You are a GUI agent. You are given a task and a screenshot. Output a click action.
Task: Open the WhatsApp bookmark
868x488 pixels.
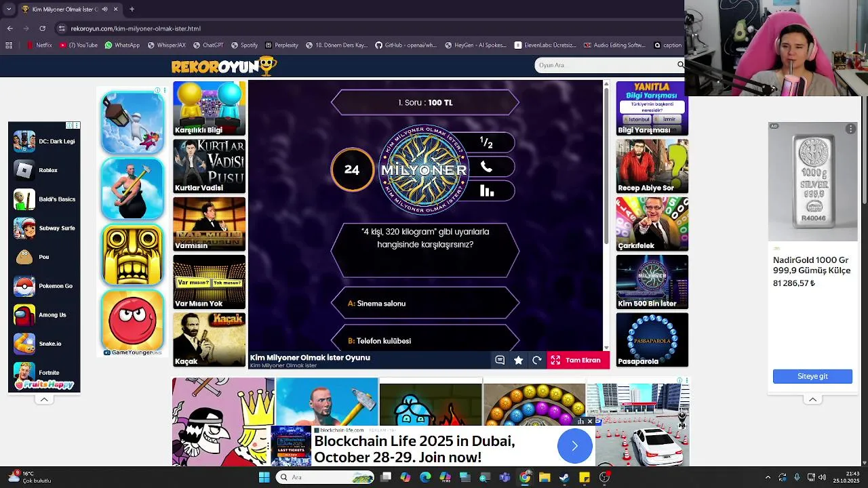tap(122, 45)
